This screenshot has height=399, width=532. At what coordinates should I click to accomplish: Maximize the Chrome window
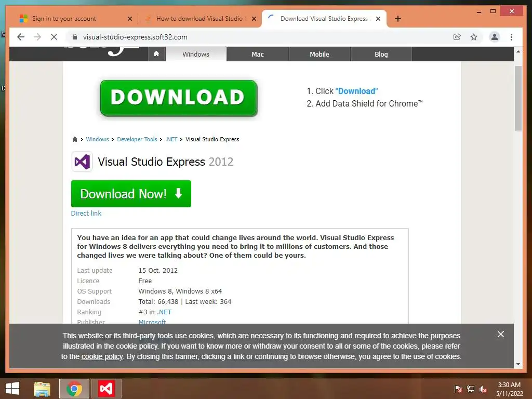click(x=493, y=11)
